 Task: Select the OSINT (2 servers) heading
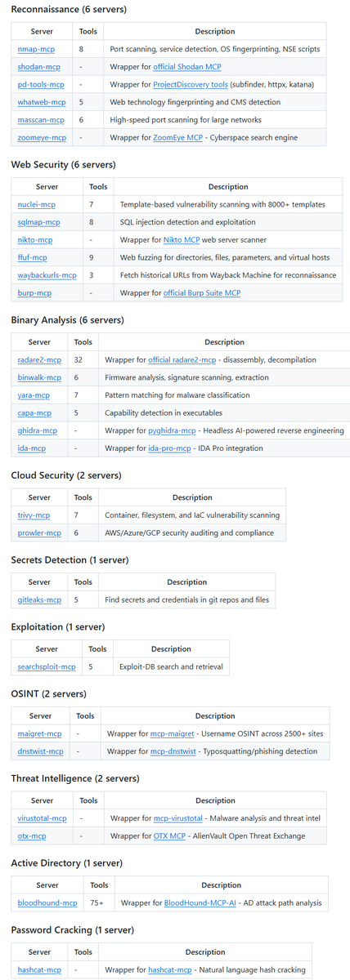47,693
